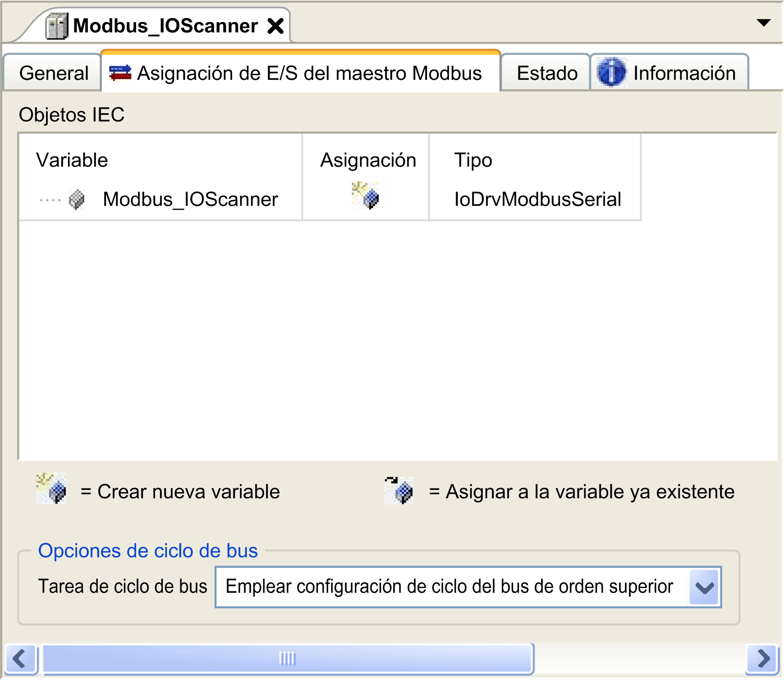Click the Modbus_IOScanner device icon in title tab

57,26
